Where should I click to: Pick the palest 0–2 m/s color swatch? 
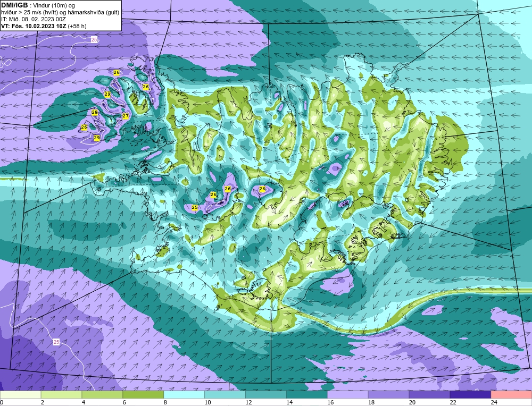tap(20, 395)
